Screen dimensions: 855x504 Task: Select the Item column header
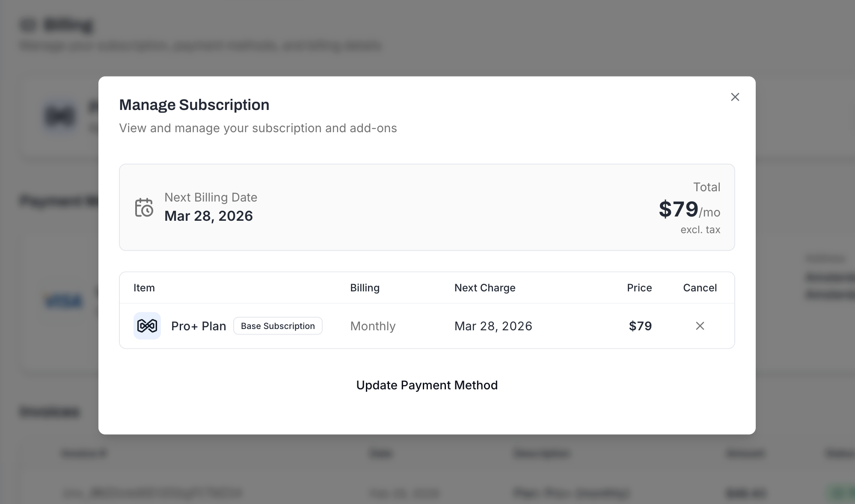click(x=144, y=288)
